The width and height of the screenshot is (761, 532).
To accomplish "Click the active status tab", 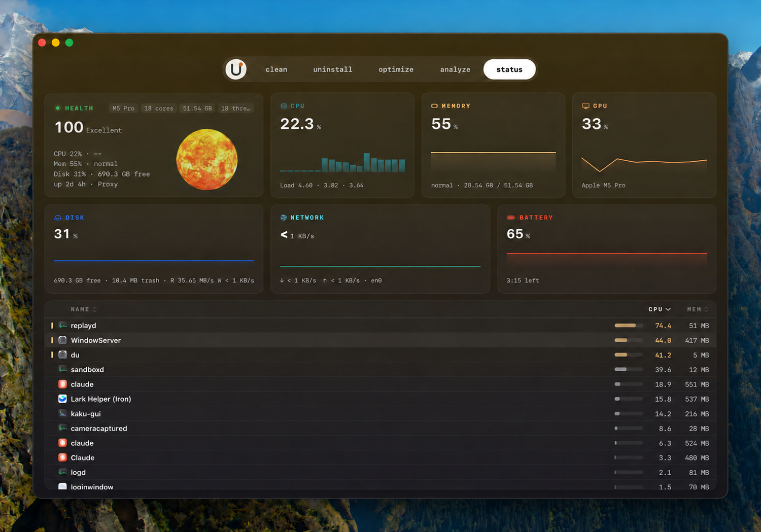I will coord(509,69).
